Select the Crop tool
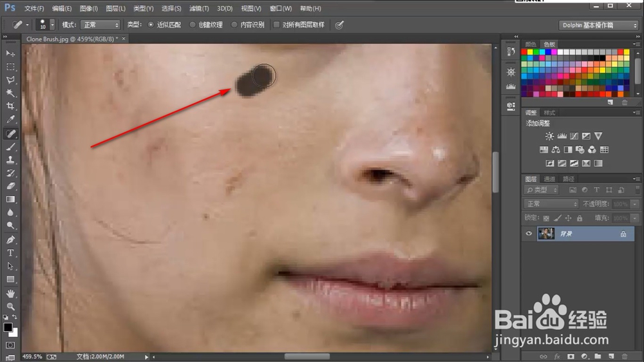The height and width of the screenshot is (362, 644). [11, 106]
